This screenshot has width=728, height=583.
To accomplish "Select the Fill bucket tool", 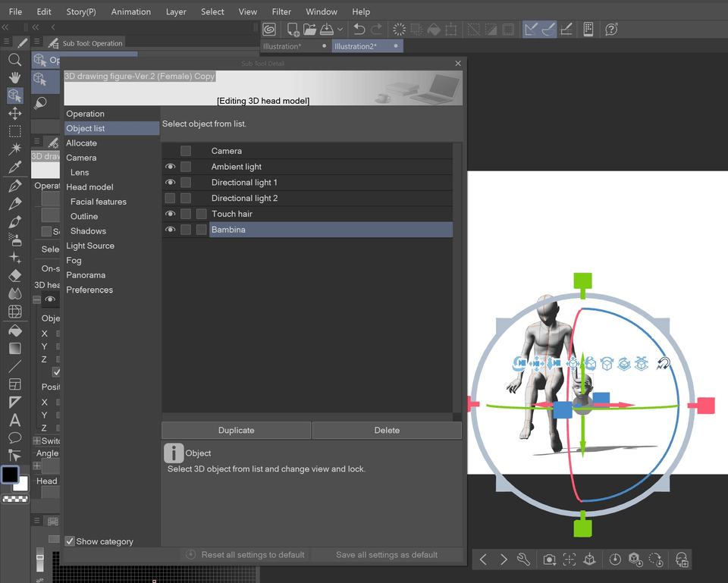I will coord(14,331).
